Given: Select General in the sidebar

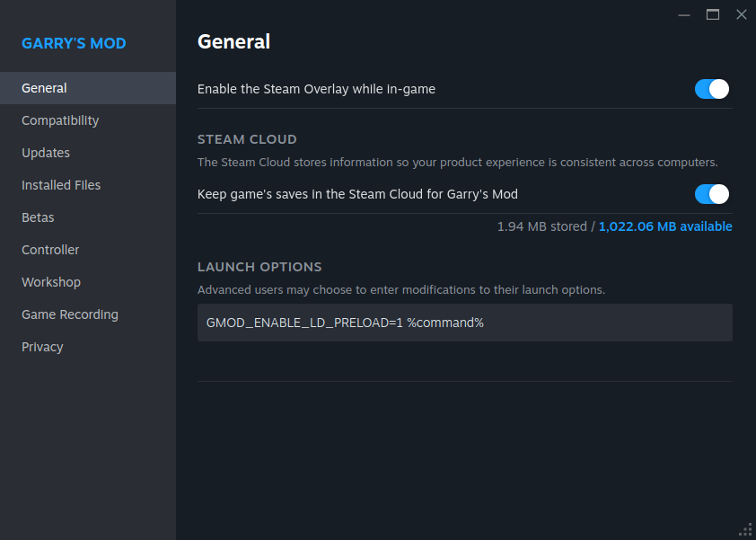Looking at the screenshot, I should pyautogui.click(x=44, y=87).
